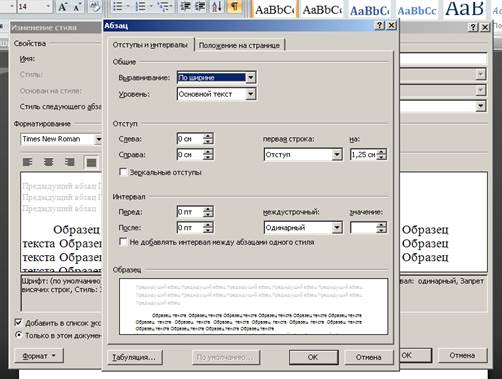502x379 pixels.
Task: Open second dropdown on right of background dialog
Action: 481,90
